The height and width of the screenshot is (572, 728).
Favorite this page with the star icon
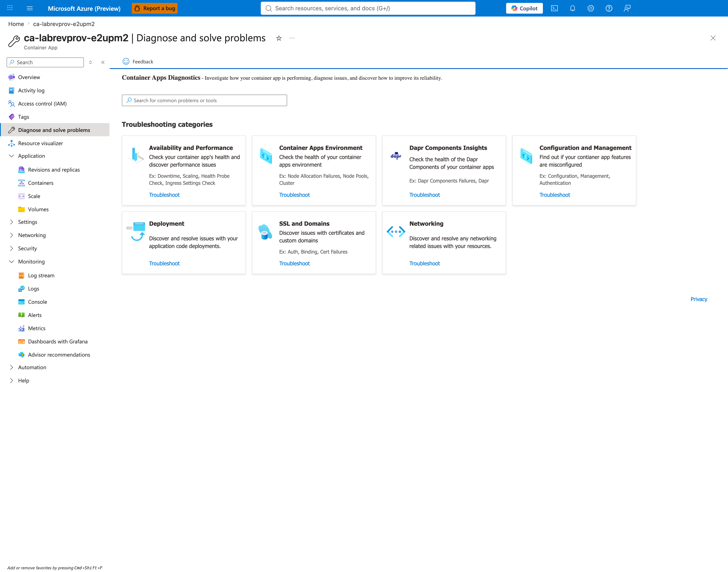click(x=279, y=38)
